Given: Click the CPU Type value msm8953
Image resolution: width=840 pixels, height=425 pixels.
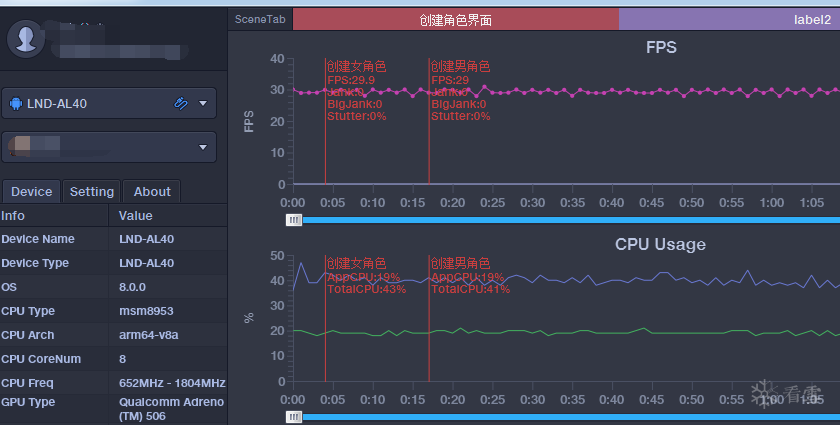Looking at the screenshot, I should (x=146, y=311).
